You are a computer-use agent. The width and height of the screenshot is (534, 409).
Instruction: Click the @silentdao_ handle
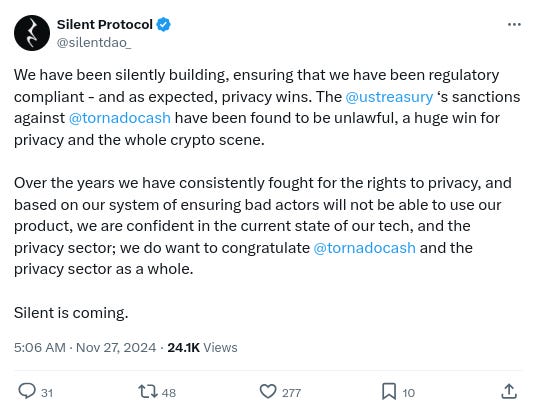click(x=94, y=43)
